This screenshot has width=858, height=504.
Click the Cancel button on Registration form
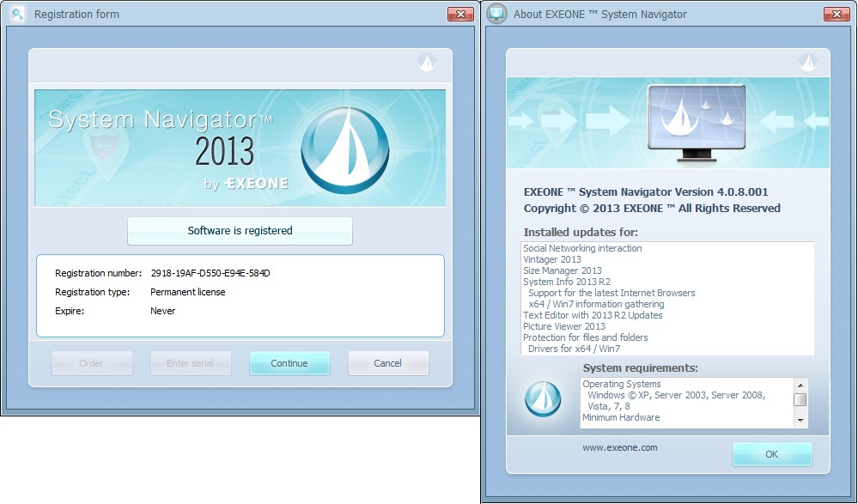point(388,363)
